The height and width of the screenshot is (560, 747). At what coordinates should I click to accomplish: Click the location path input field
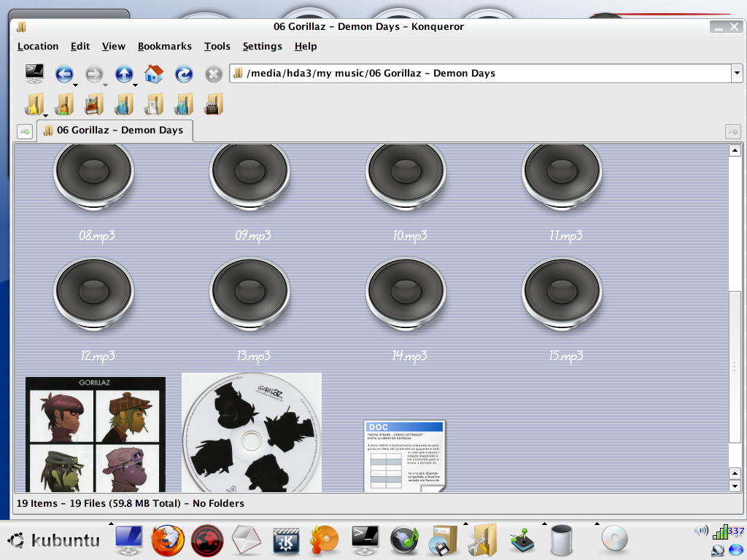(481, 74)
